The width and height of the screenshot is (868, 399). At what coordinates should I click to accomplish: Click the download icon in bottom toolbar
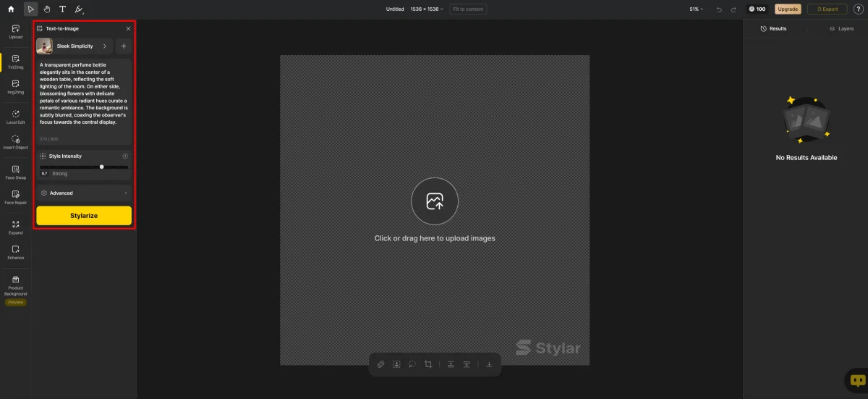489,364
